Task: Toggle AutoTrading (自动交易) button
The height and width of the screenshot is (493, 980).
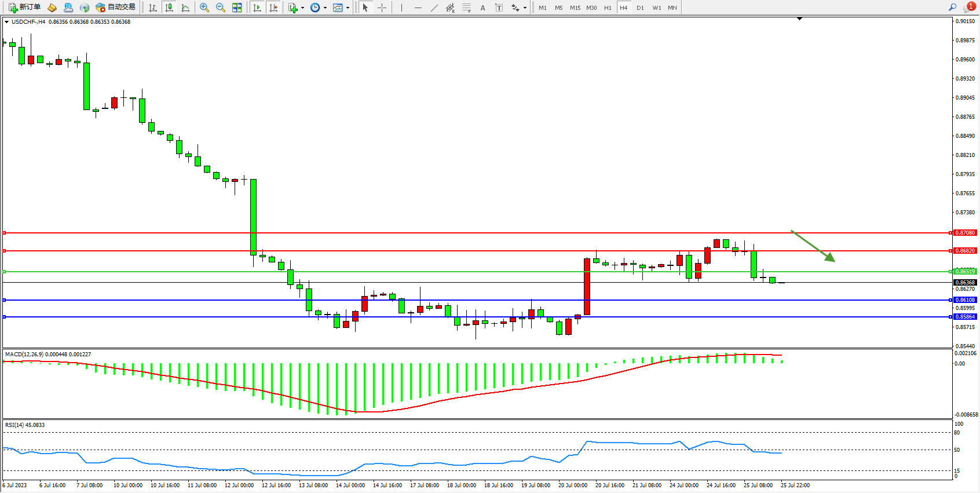Action: tap(116, 8)
